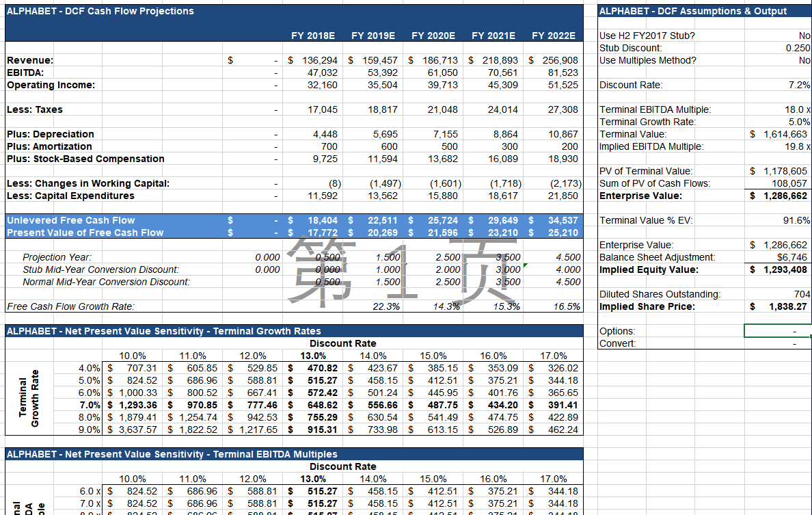
Task: Select FY 2022E EBITDA value 81,523
Action: (563, 72)
